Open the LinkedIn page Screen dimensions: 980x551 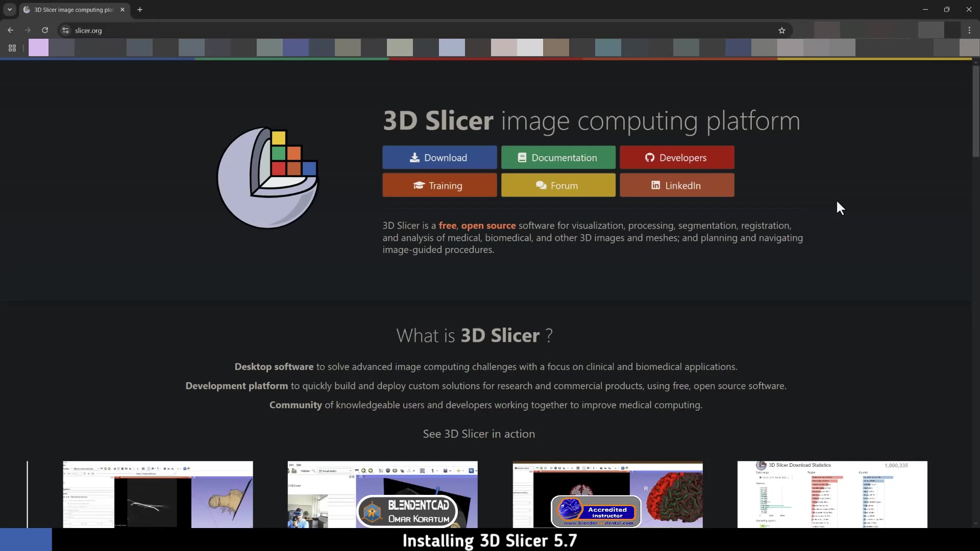point(677,185)
